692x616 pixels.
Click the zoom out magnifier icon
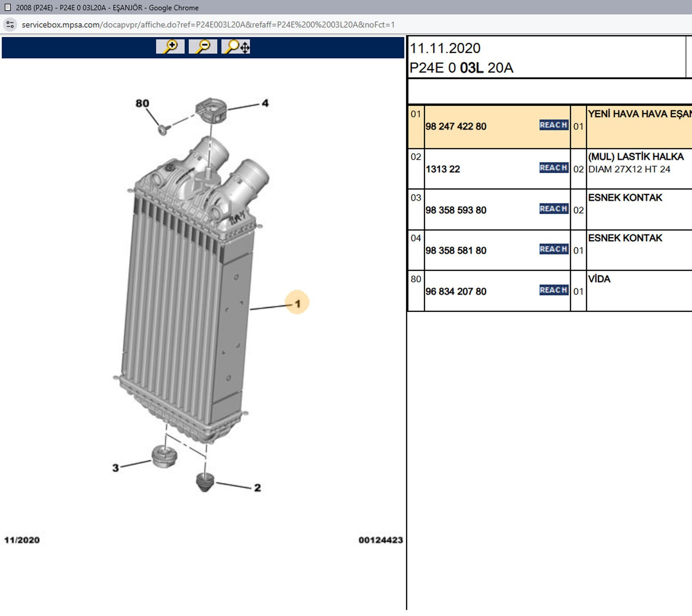click(x=203, y=47)
